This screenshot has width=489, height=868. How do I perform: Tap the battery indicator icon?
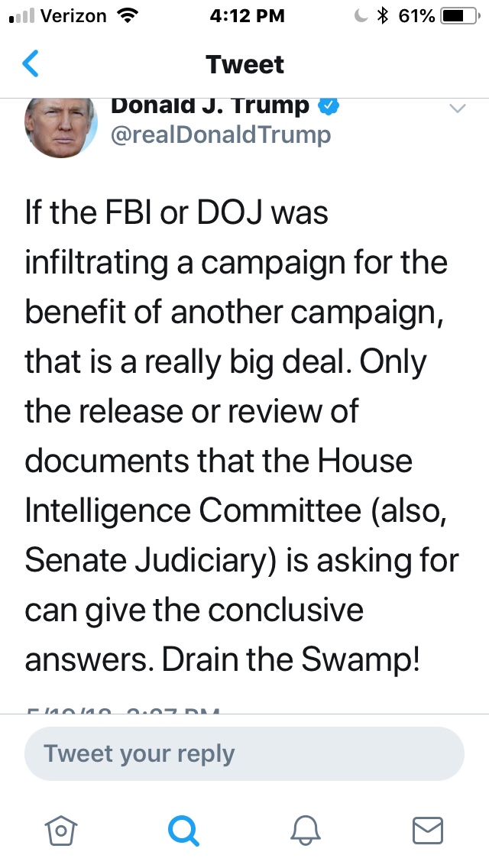458,15
